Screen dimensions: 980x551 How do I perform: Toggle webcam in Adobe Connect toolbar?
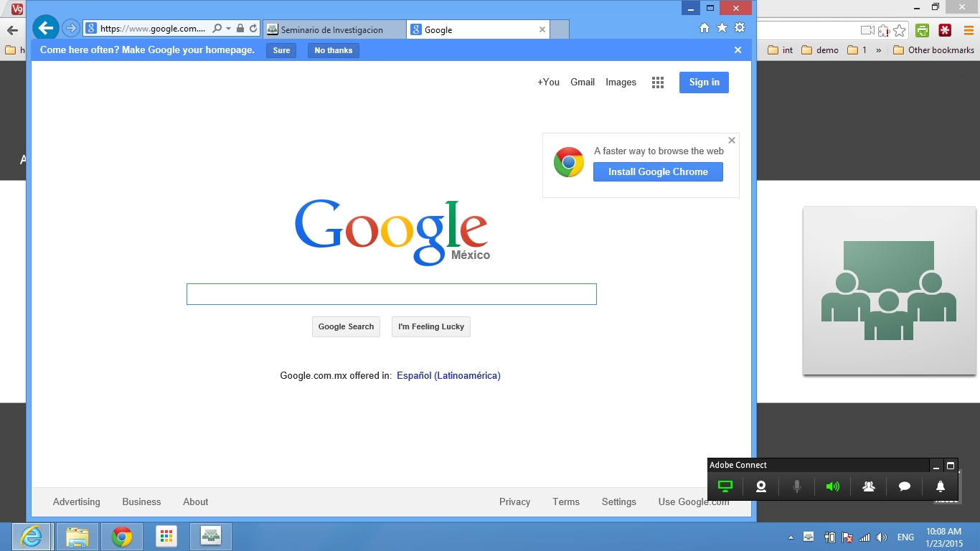click(761, 486)
